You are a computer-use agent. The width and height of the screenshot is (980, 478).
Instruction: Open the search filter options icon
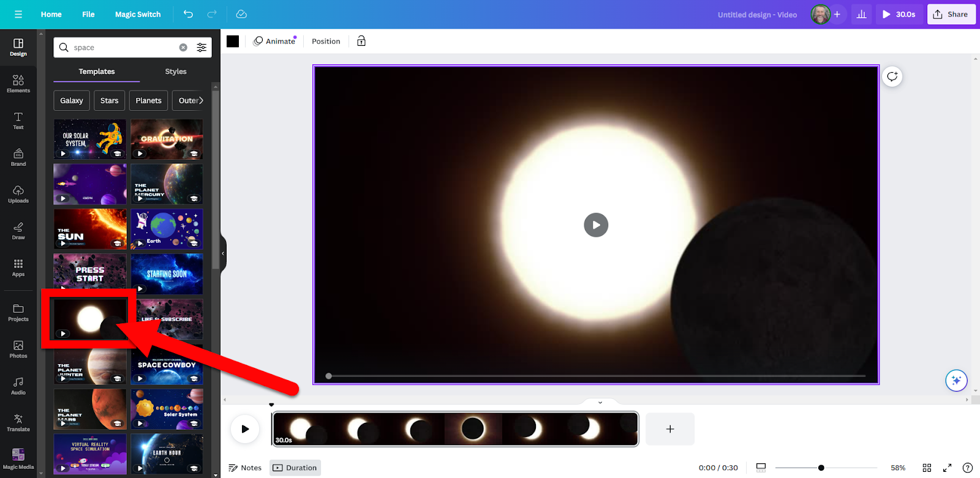pyautogui.click(x=202, y=48)
